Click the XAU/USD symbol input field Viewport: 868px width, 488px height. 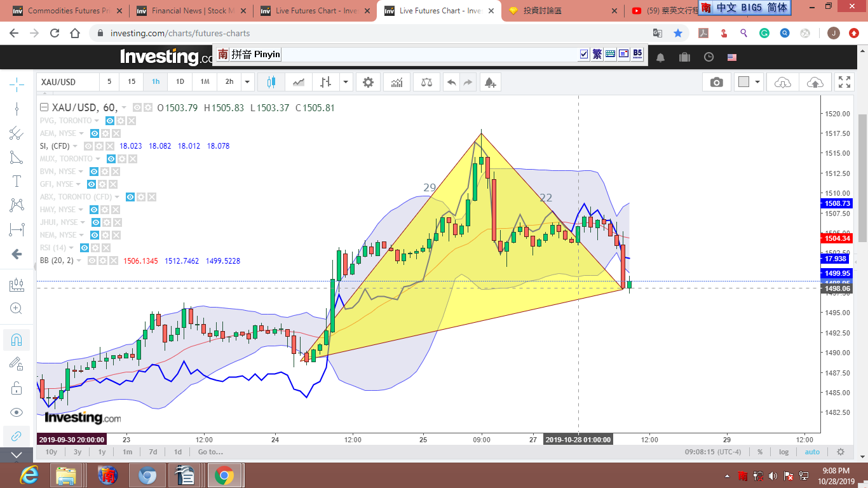pos(67,82)
